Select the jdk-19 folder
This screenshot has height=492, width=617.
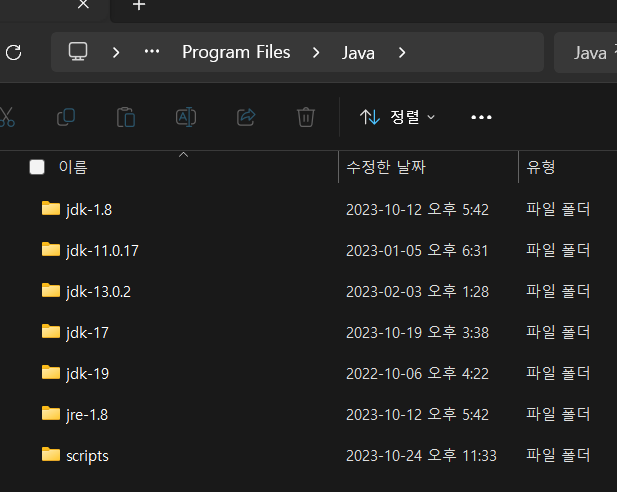[x=87, y=374]
